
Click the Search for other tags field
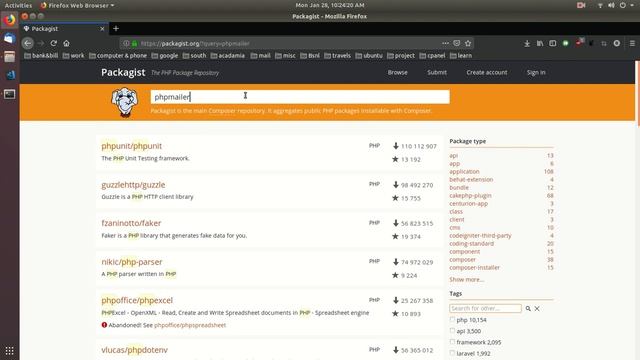pos(485,309)
